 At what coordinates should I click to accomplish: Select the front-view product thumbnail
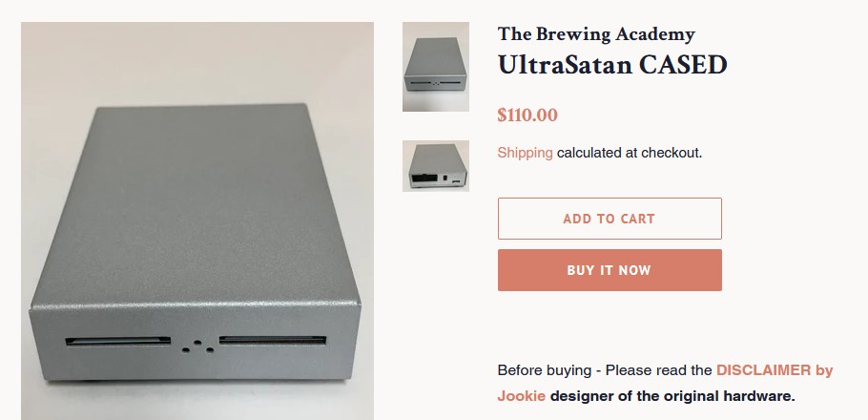pos(435,67)
